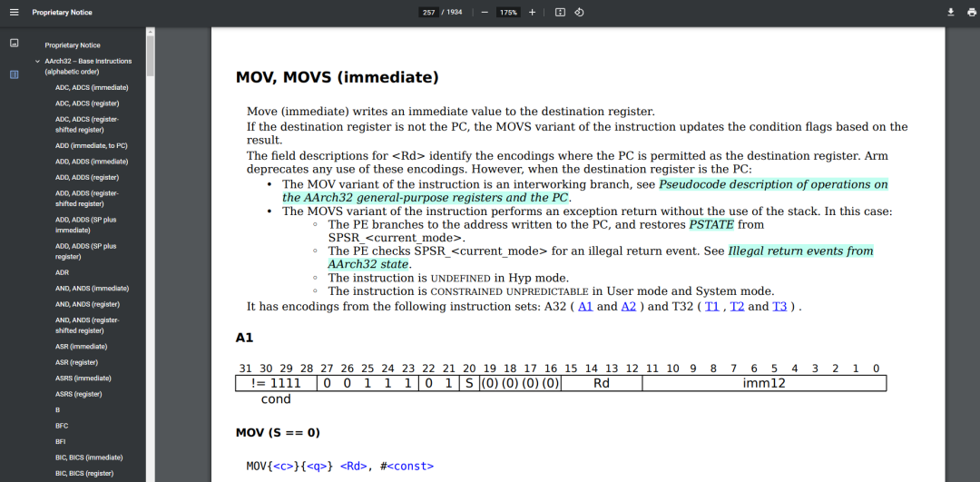Zoom in with the plus button
The width and height of the screenshot is (980, 482).
[x=532, y=12]
